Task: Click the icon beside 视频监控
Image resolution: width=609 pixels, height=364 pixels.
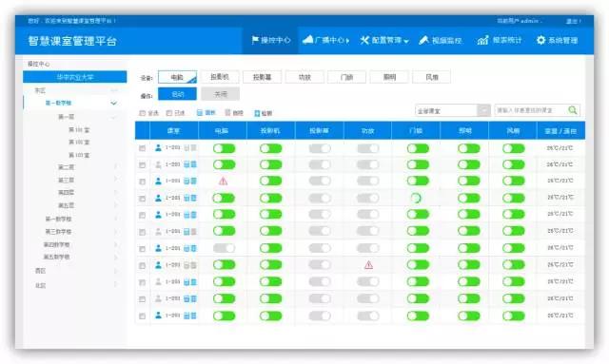Action: point(423,40)
